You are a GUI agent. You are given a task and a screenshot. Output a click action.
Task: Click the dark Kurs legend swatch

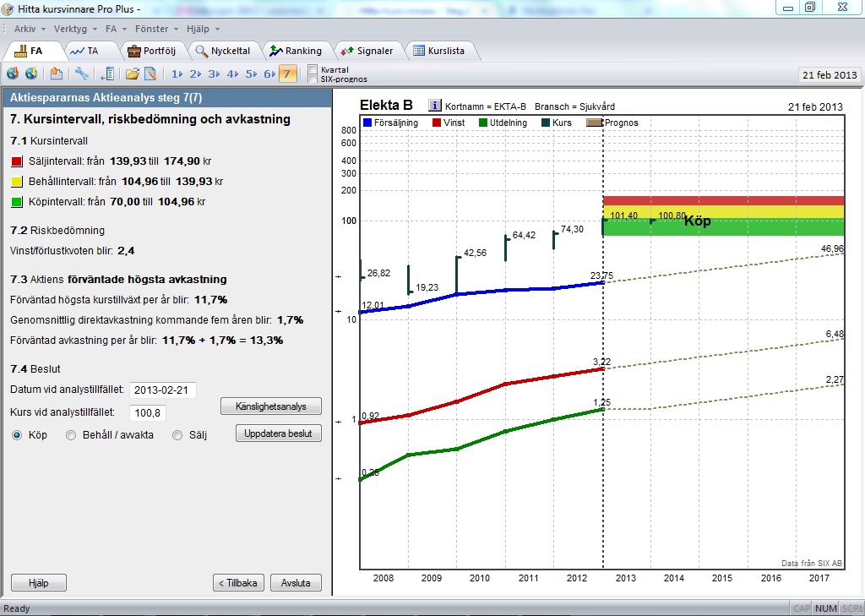pos(546,122)
